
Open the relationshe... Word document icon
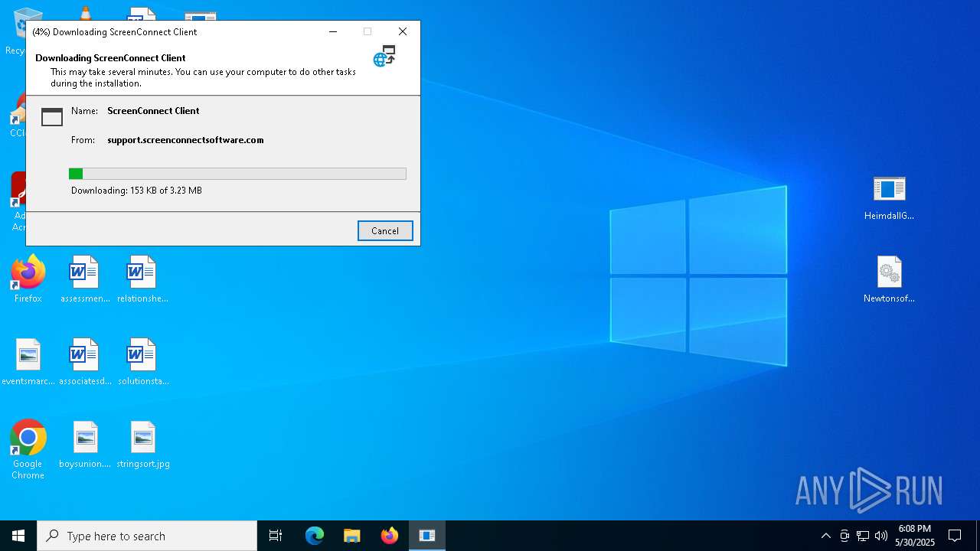pyautogui.click(x=142, y=279)
